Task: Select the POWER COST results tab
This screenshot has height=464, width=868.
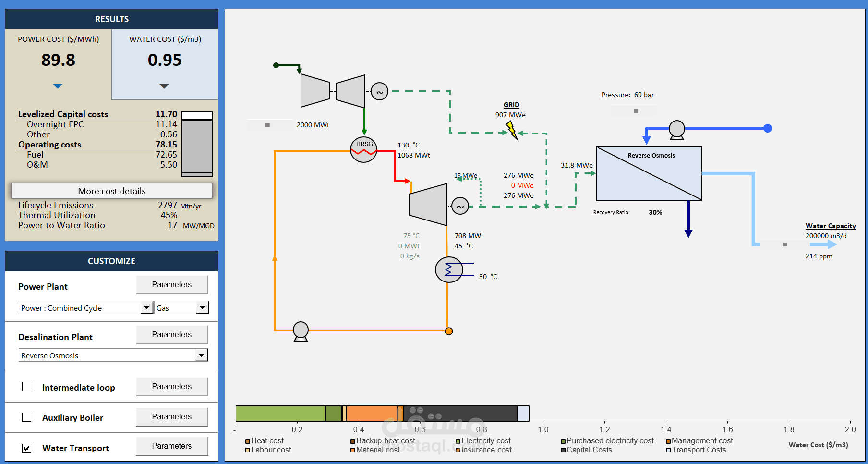Action: [59, 64]
